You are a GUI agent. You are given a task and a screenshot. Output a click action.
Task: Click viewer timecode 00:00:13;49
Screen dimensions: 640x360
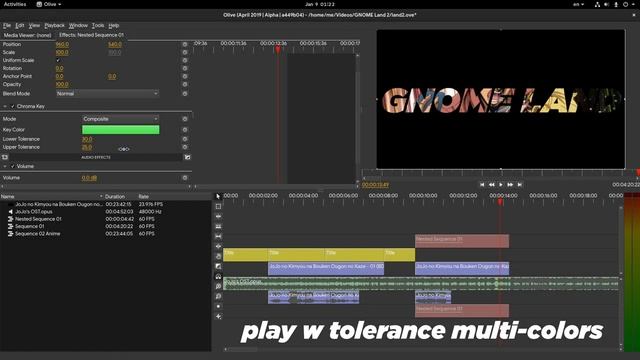point(375,185)
